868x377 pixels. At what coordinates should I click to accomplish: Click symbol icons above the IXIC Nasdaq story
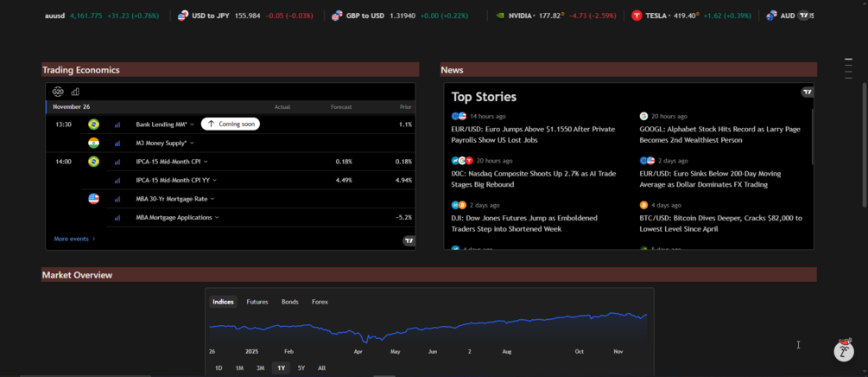(462, 161)
